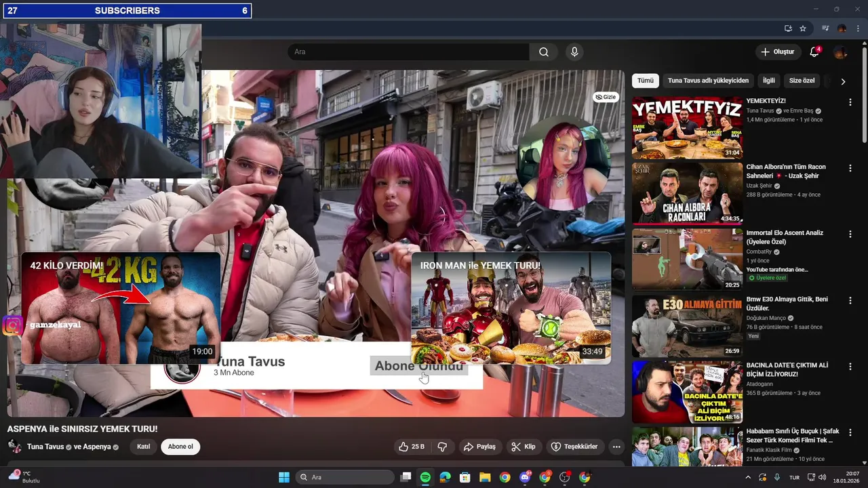Open options for BACINLA DATE'E ÇIKTIM video
This screenshot has height=488, width=868.
click(x=850, y=366)
